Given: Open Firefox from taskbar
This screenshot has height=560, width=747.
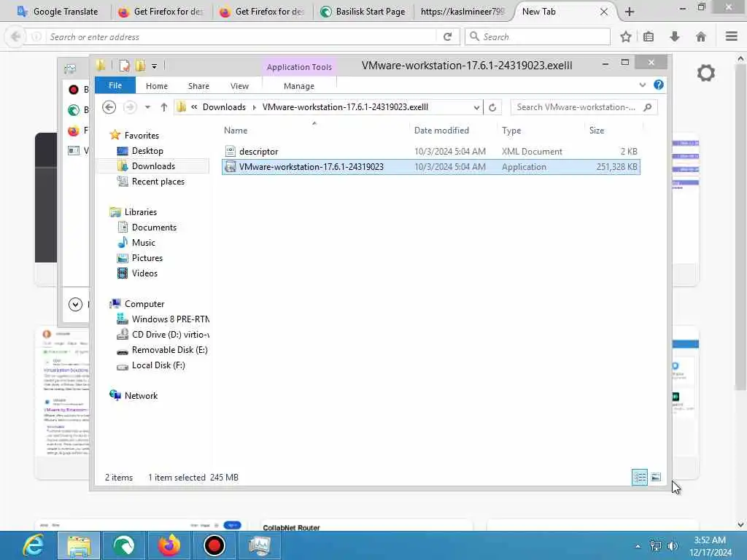Looking at the screenshot, I should point(169,545).
